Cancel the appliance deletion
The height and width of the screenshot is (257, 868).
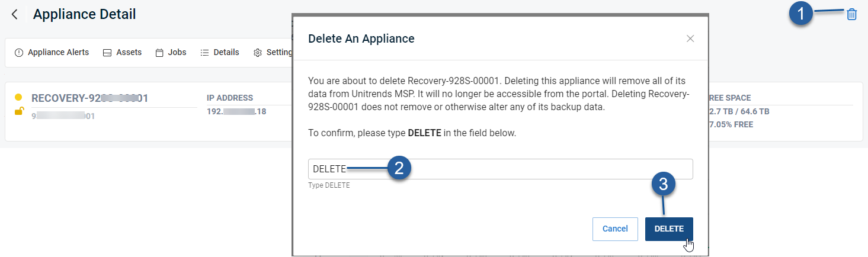(x=615, y=229)
